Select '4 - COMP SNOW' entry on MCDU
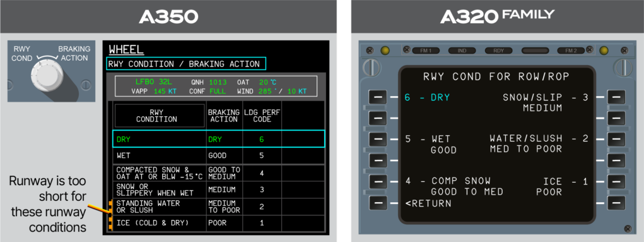 (x=454, y=186)
